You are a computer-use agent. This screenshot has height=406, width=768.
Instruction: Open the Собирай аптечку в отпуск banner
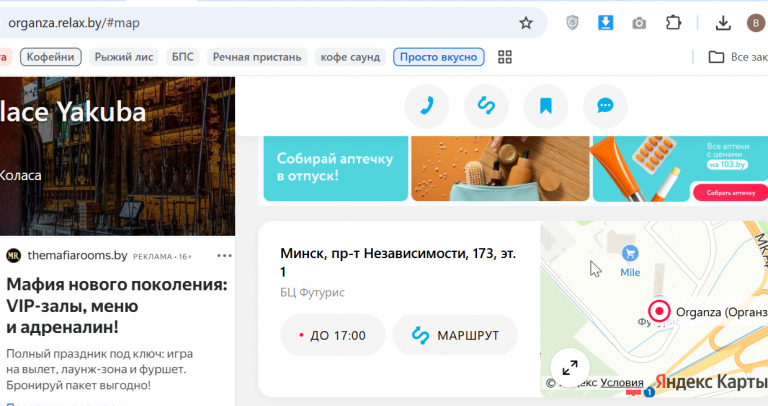click(336, 169)
